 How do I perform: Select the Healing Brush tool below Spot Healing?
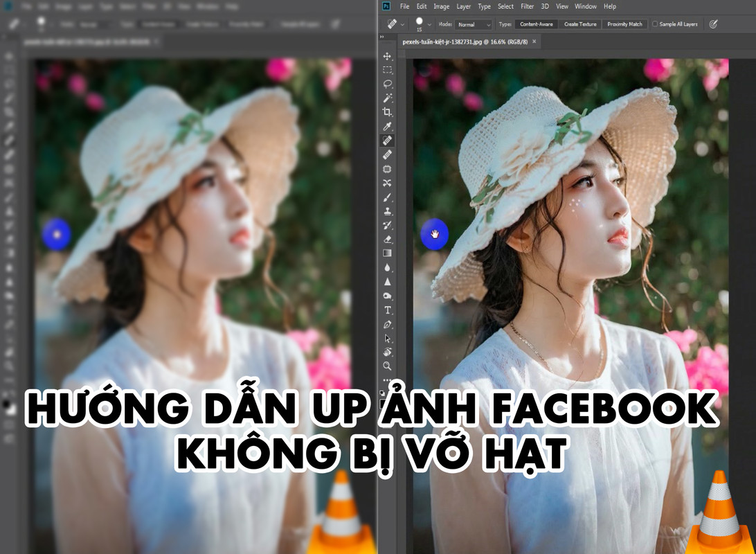point(387,154)
